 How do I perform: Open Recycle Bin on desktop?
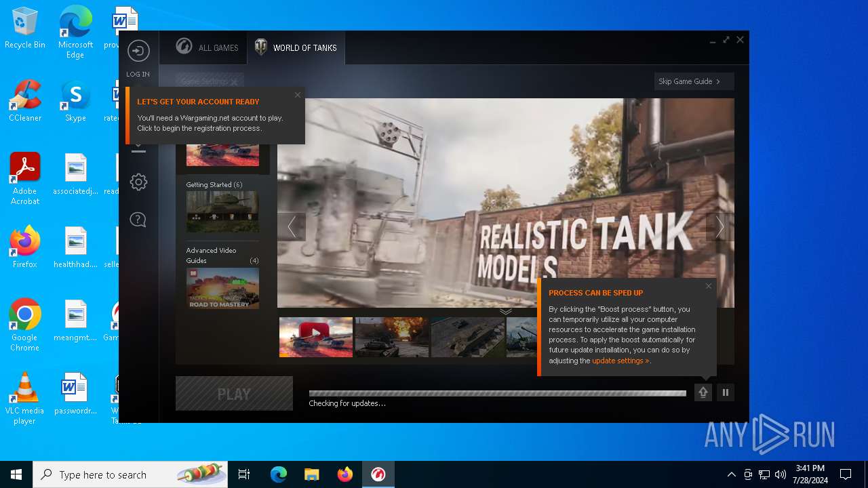(x=25, y=28)
